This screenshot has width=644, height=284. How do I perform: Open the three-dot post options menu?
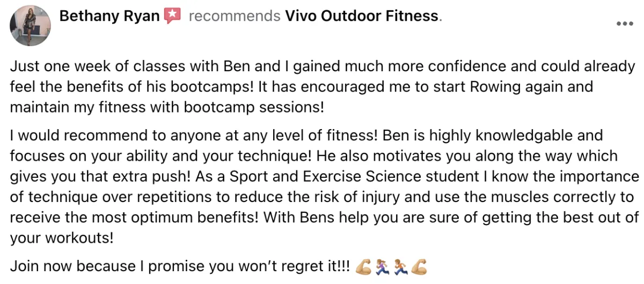click(x=625, y=24)
